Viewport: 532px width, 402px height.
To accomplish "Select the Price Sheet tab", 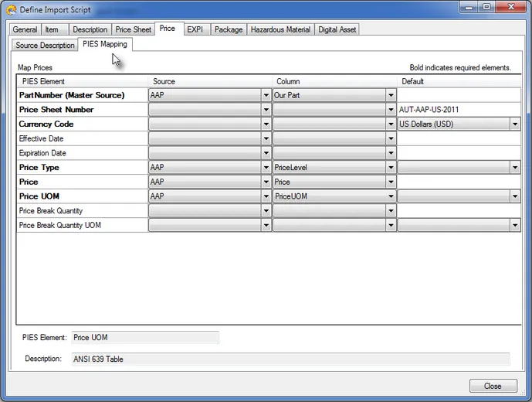I will (x=134, y=29).
